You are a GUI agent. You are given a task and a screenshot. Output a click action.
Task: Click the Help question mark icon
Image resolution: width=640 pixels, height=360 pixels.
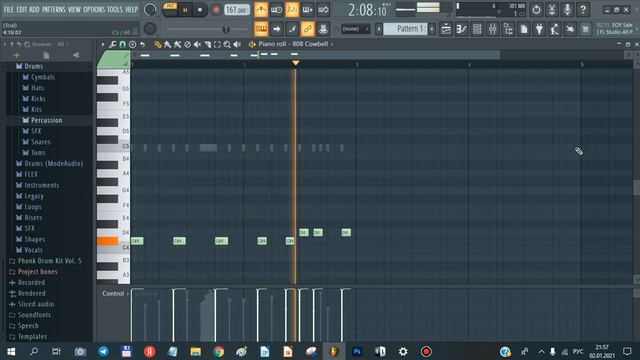click(583, 9)
